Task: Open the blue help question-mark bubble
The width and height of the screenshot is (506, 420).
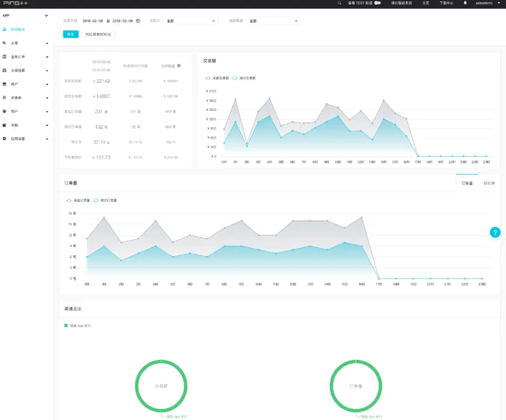Action: (x=495, y=232)
